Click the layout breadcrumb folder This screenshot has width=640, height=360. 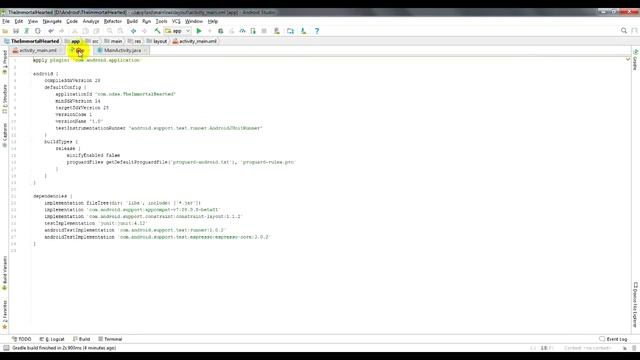point(157,41)
